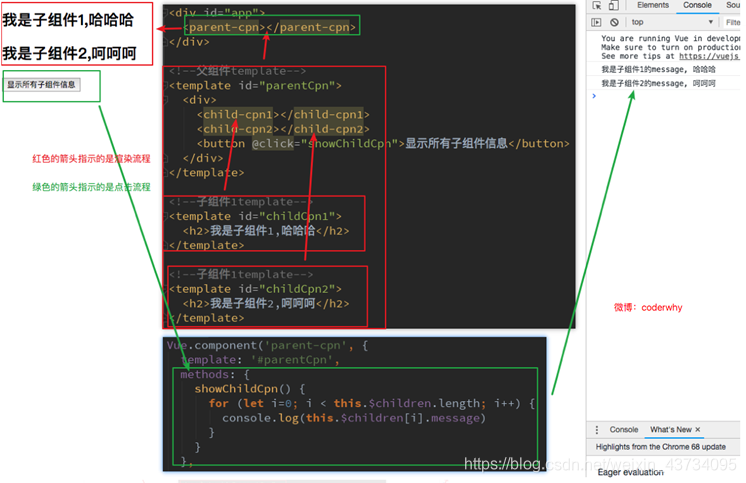The height and width of the screenshot is (483, 746).
Task: Show the console sidebar panel icon
Action: [596, 22]
